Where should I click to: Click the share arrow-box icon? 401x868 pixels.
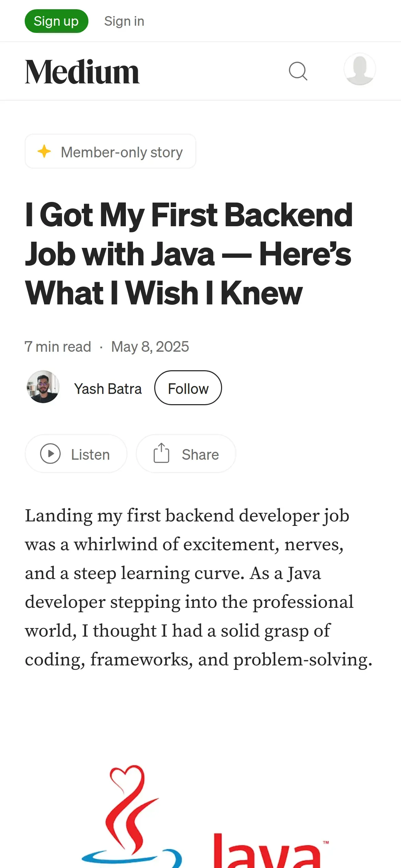(x=161, y=453)
